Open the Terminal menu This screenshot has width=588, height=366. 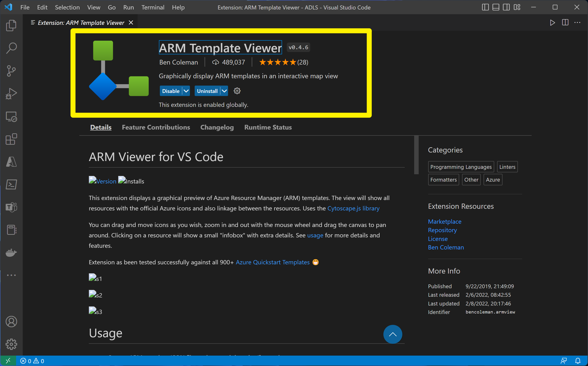[x=153, y=7]
